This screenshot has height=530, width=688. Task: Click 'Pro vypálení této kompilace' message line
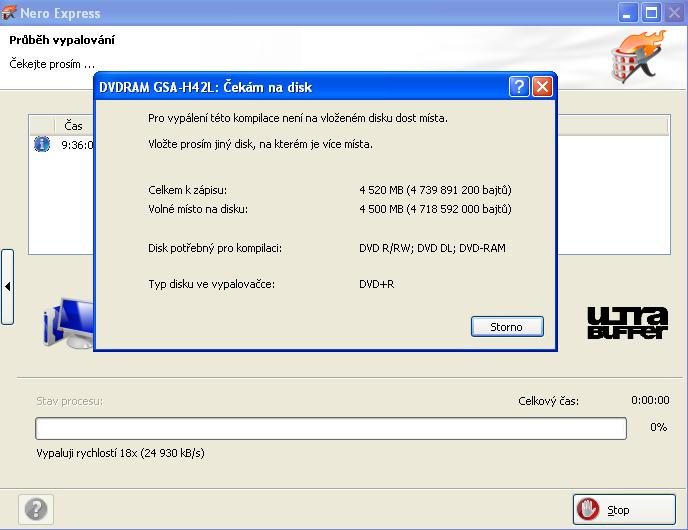(x=297, y=118)
